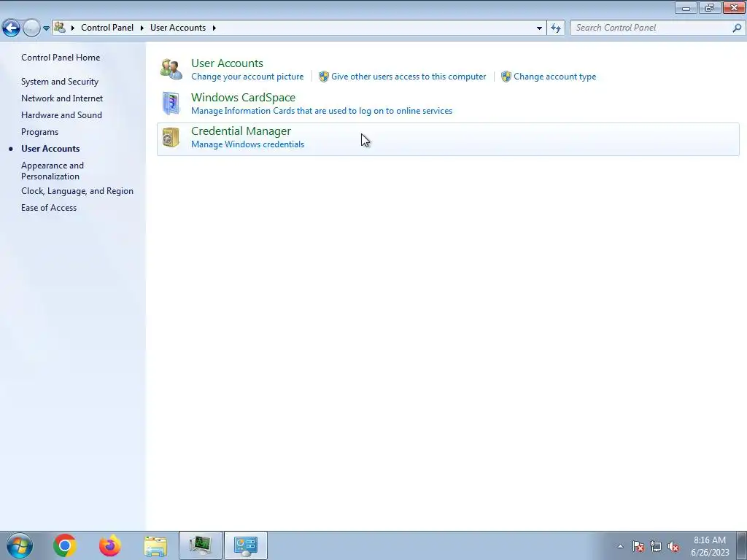Click Manage Information Cards link
Screen dimensions: 747x560
(322, 111)
